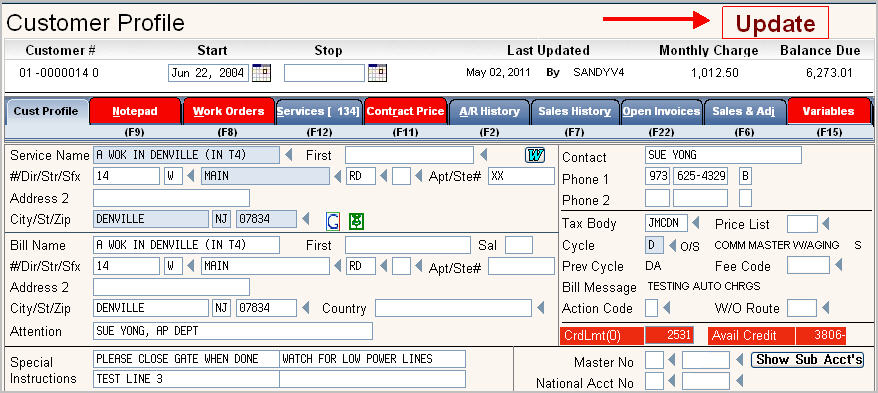Open lookup arrow after service street MAIN
This screenshot has width=878, height=393.
coord(338,176)
